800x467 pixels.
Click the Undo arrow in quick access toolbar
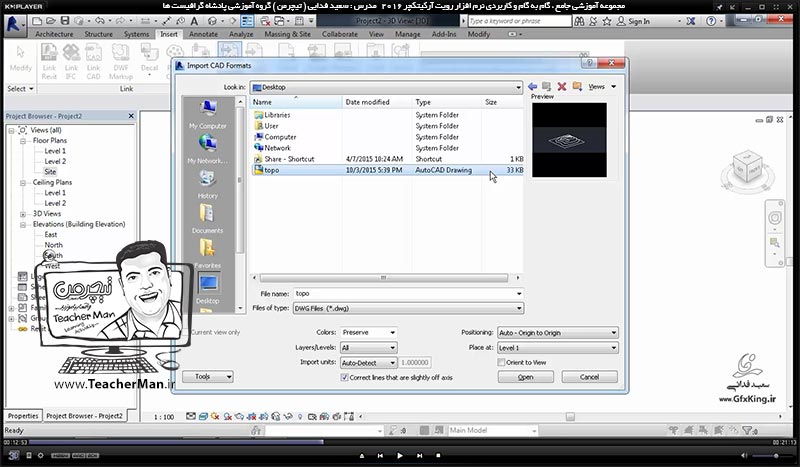tap(100, 21)
